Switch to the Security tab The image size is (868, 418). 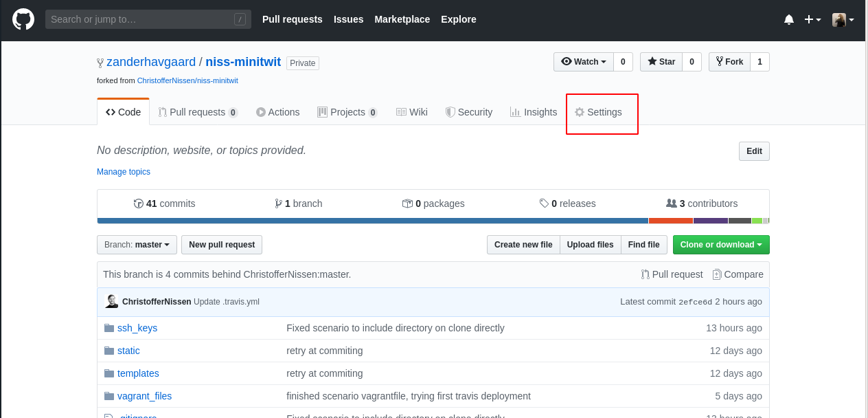(469, 112)
